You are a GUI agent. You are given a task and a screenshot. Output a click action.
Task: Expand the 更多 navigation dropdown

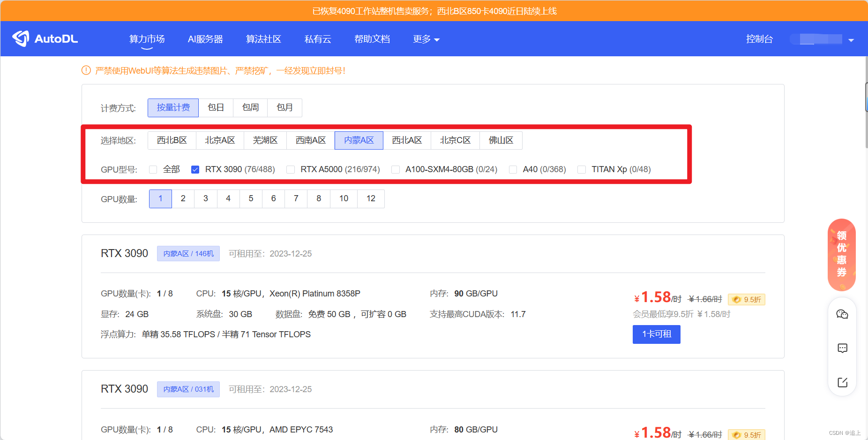(426, 39)
